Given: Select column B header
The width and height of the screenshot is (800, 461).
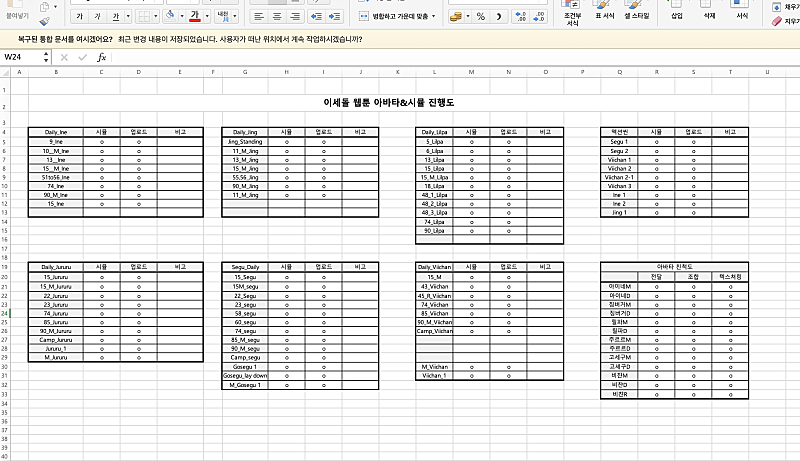Looking at the screenshot, I should 56,72.
